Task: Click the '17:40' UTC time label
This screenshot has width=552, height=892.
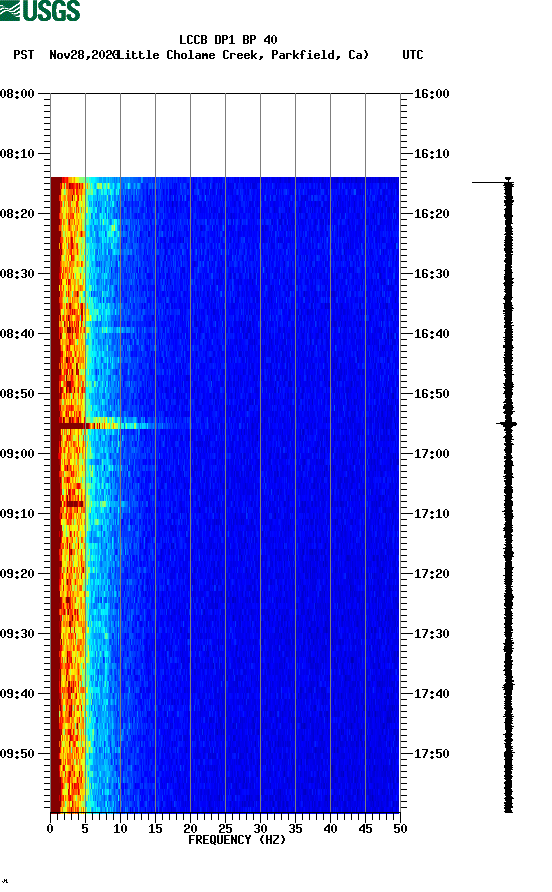Action: [x=431, y=693]
